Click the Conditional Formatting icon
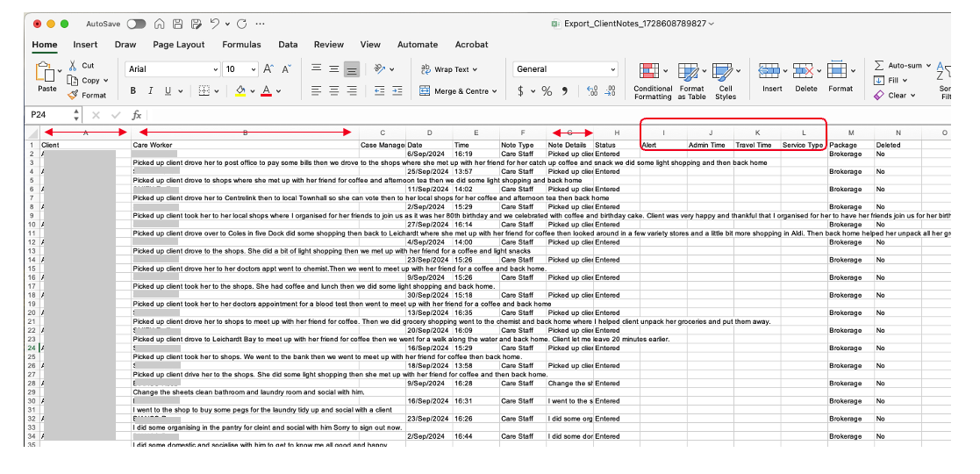The width and height of the screenshot is (980, 474). tap(650, 72)
